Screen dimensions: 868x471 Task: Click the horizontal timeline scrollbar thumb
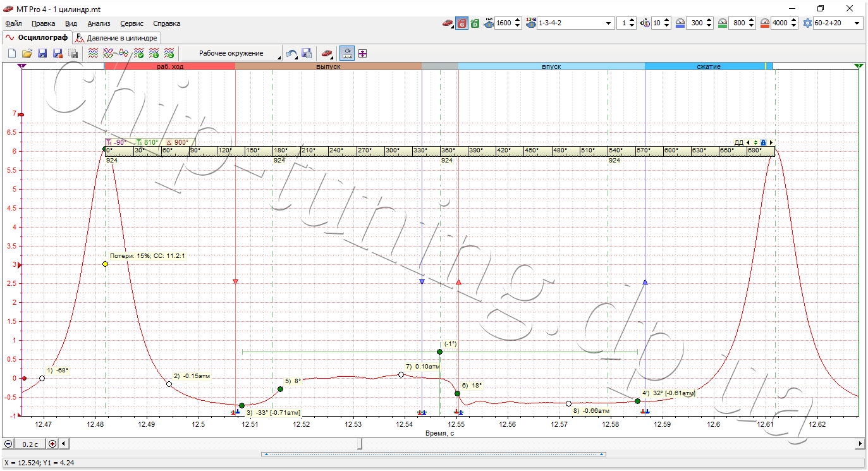[360, 444]
